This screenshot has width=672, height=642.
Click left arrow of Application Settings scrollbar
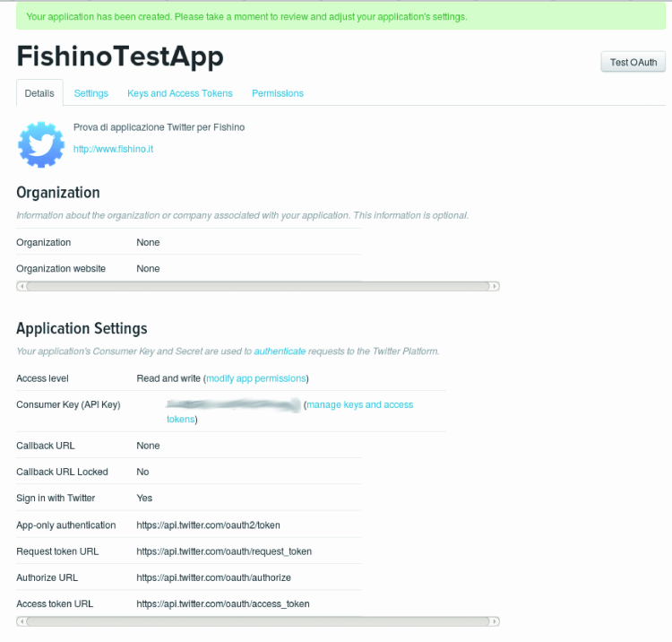pos(22,621)
